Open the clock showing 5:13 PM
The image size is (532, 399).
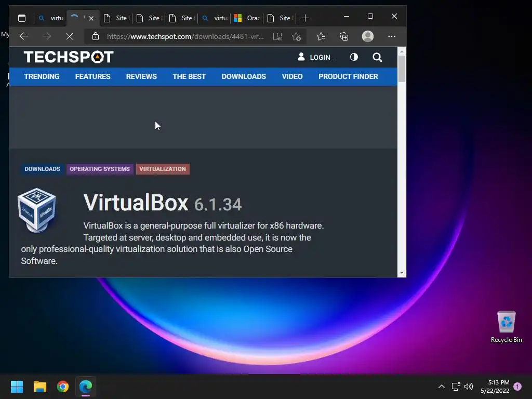click(x=495, y=387)
